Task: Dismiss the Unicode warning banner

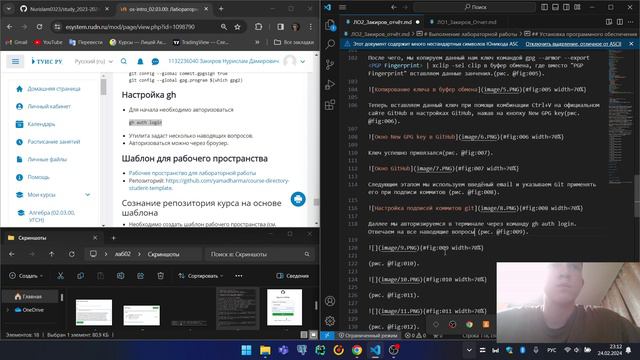Action: (631, 44)
